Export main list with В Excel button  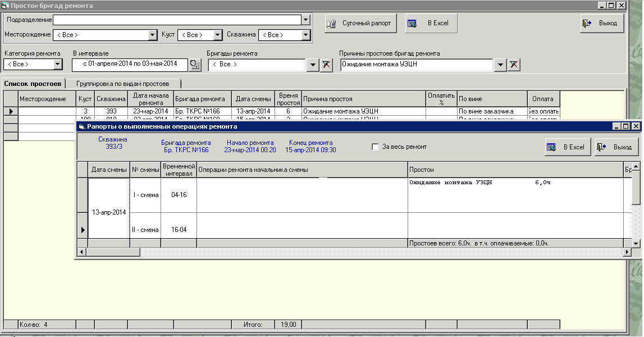(431, 24)
